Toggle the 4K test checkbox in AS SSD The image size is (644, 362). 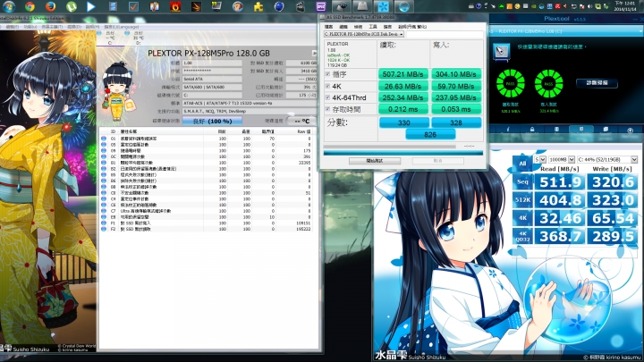click(x=327, y=86)
